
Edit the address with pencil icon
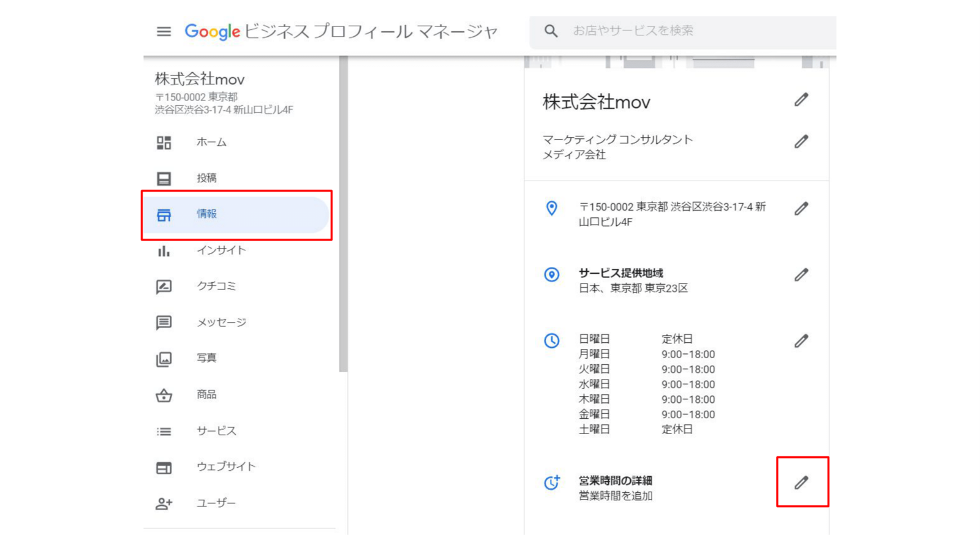pyautogui.click(x=801, y=209)
